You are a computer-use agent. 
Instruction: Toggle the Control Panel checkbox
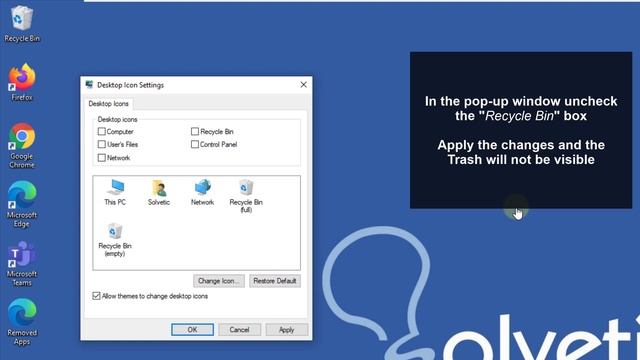[195, 144]
